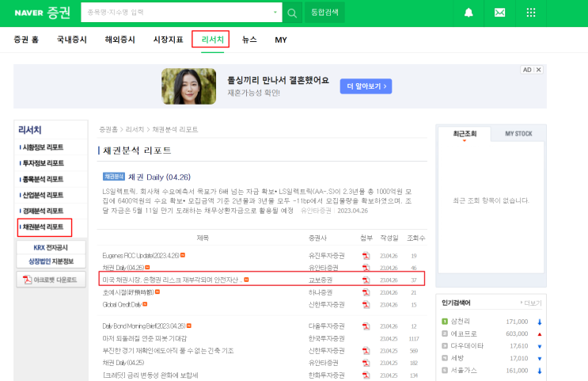Open popular stock 다우데이타
The image size is (588, 381).
[x=467, y=345]
